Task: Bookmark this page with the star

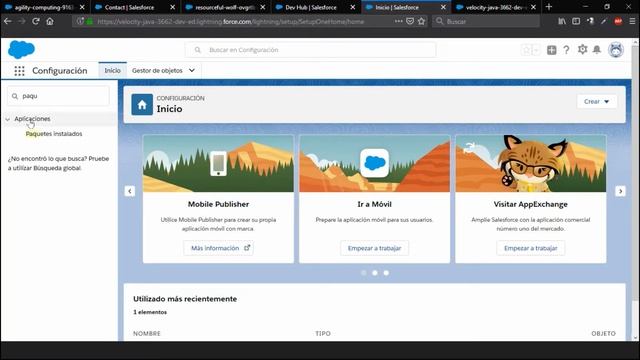Action: pos(421,21)
